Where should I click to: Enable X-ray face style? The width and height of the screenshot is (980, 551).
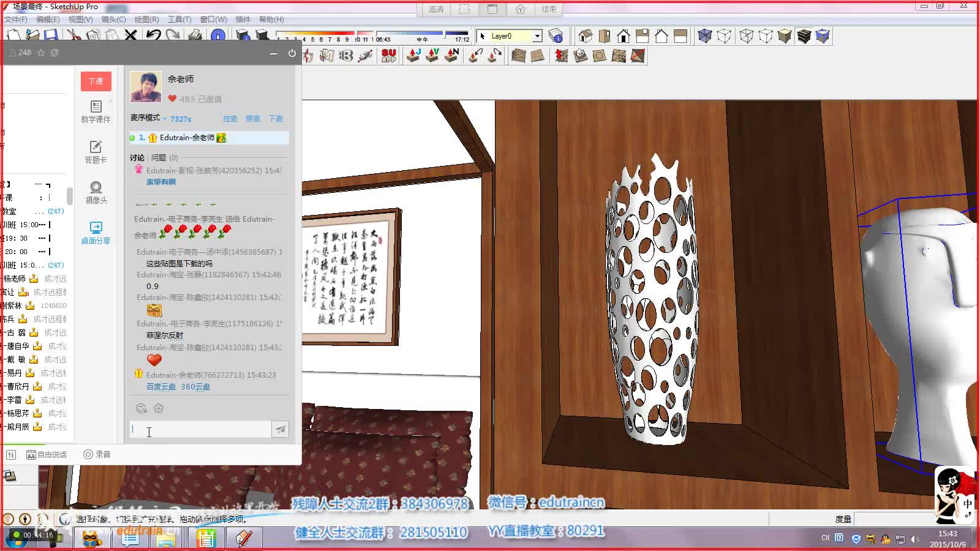pos(705,36)
